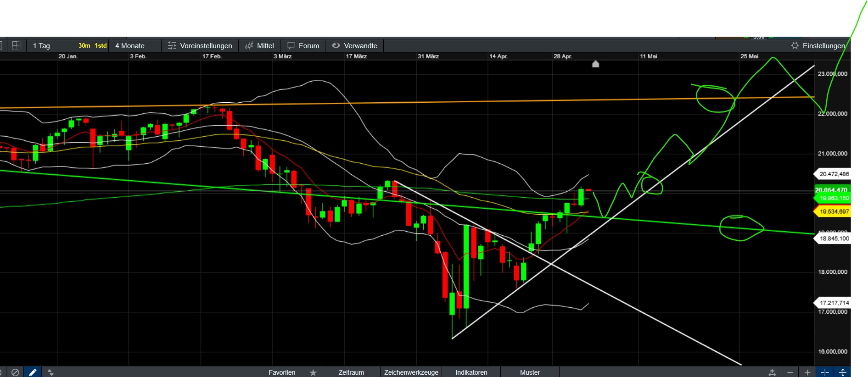The width and height of the screenshot is (868, 377).
Task: Click the 17 Feb. date label
Action: pos(212,56)
